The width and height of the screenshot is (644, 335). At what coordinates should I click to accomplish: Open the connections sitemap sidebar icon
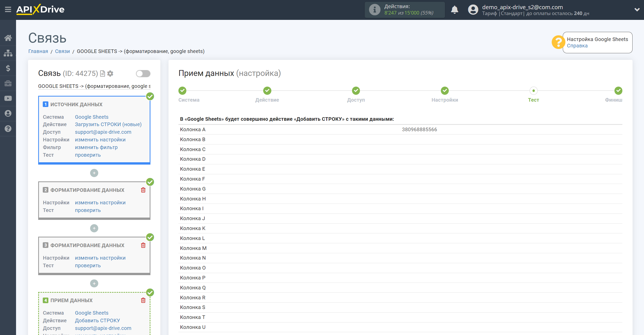tap(8, 53)
